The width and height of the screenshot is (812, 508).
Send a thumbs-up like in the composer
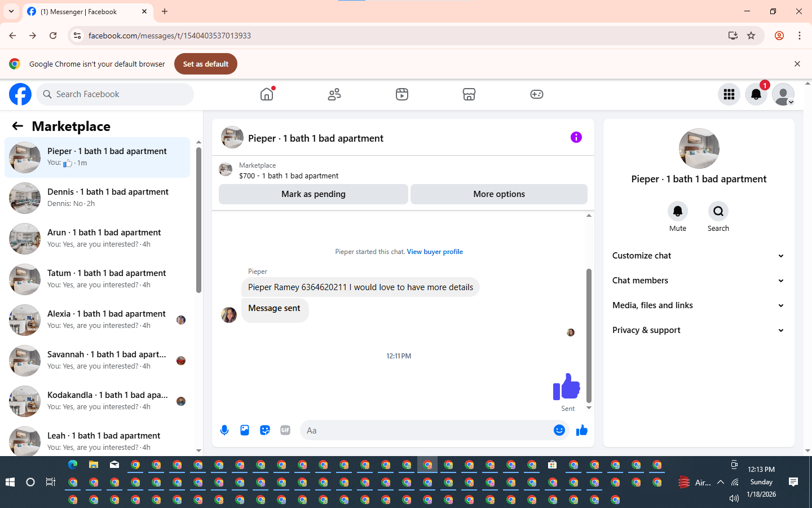pyautogui.click(x=582, y=430)
